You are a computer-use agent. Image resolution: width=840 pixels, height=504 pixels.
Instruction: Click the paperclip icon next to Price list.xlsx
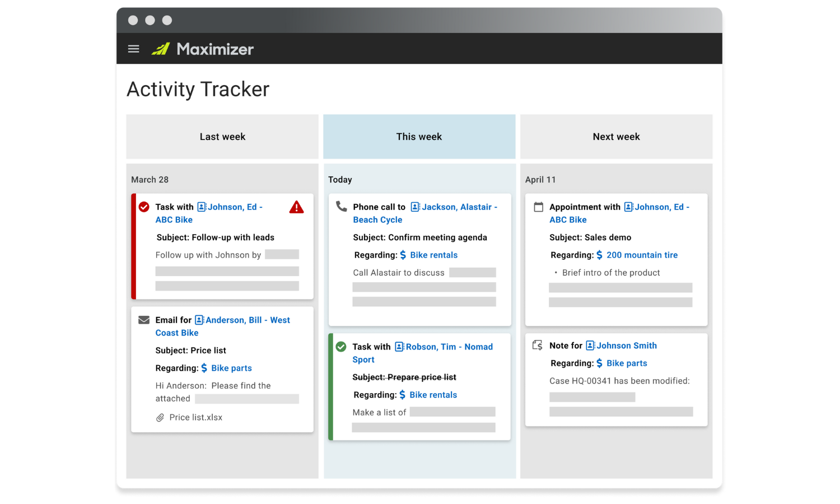(x=160, y=417)
